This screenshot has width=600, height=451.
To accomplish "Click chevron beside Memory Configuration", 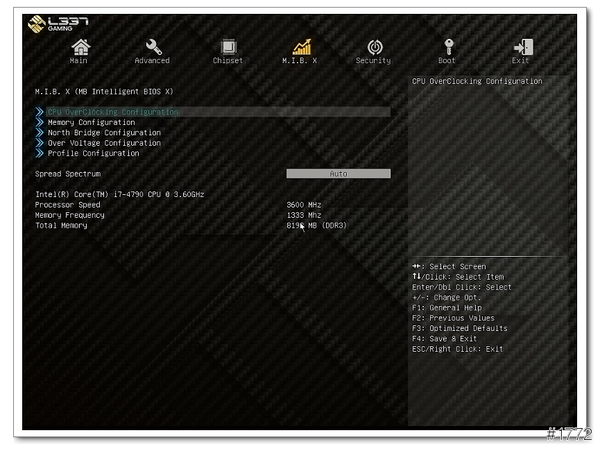I will pyautogui.click(x=39, y=122).
